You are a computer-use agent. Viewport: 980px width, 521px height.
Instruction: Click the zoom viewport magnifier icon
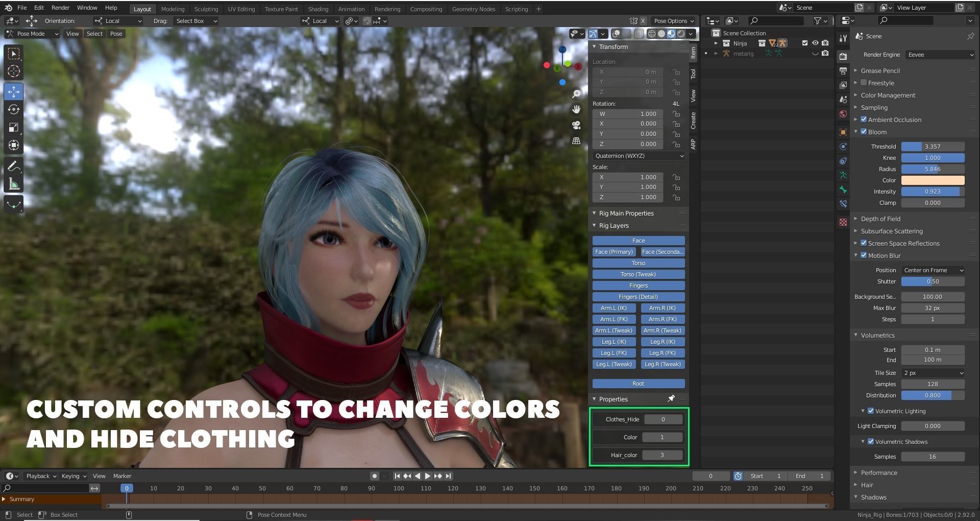click(x=576, y=94)
